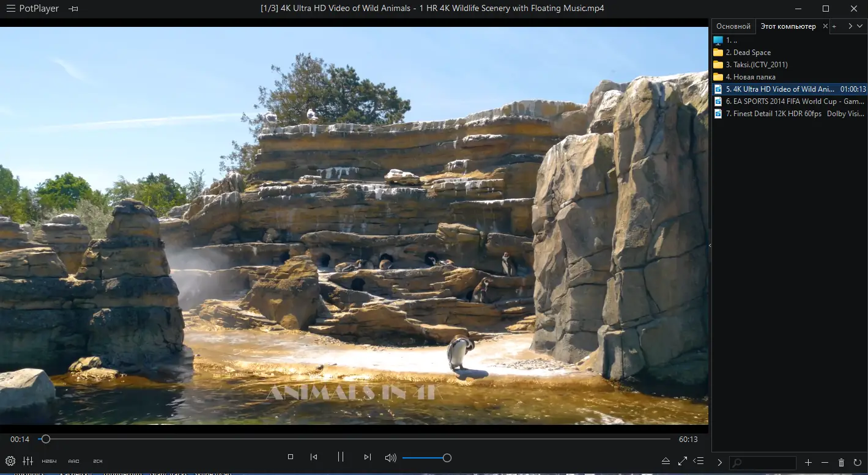Remove the selected playlist item
868x475 pixels.
tap(825, 463)
